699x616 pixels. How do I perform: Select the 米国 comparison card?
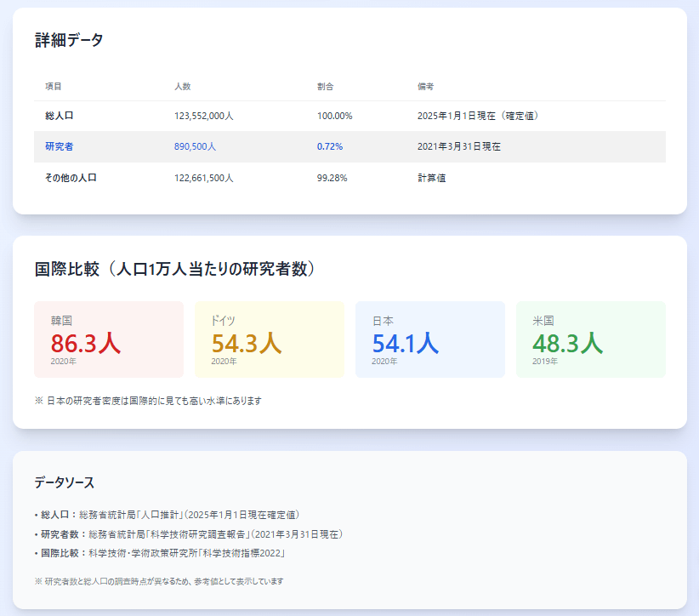(591, 339)
